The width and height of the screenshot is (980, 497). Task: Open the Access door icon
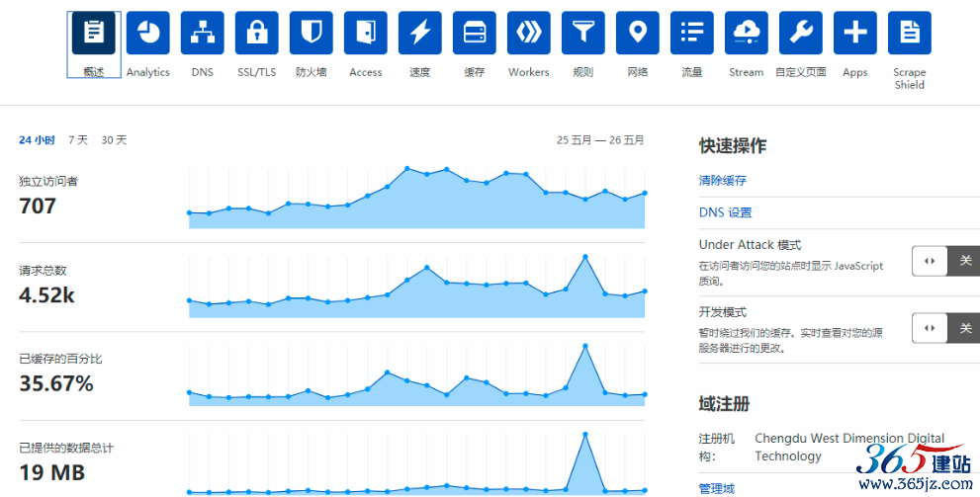(x=366, y=33)
